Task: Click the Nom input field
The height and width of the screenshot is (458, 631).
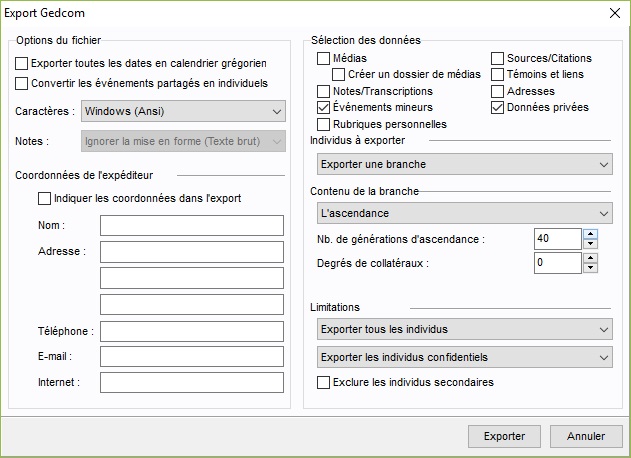Action: point(192,225)
